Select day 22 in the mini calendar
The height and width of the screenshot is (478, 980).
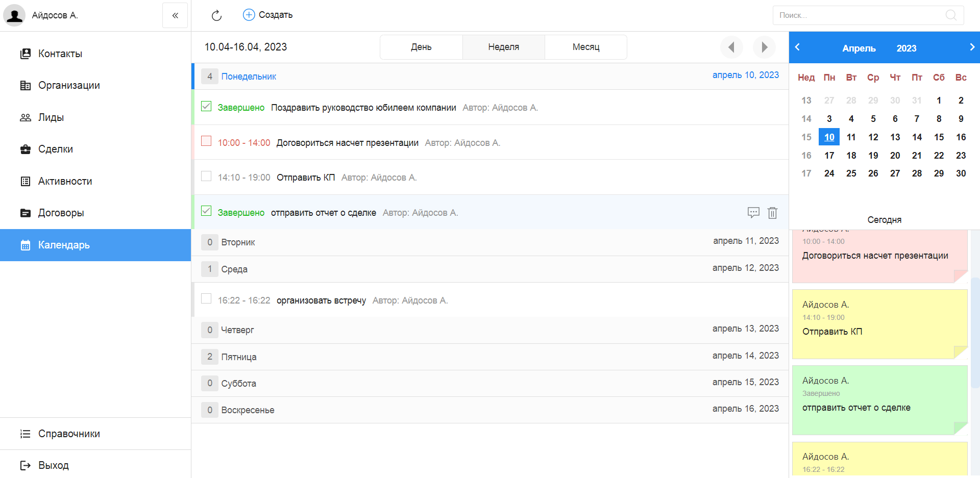[x=939, y=156]
